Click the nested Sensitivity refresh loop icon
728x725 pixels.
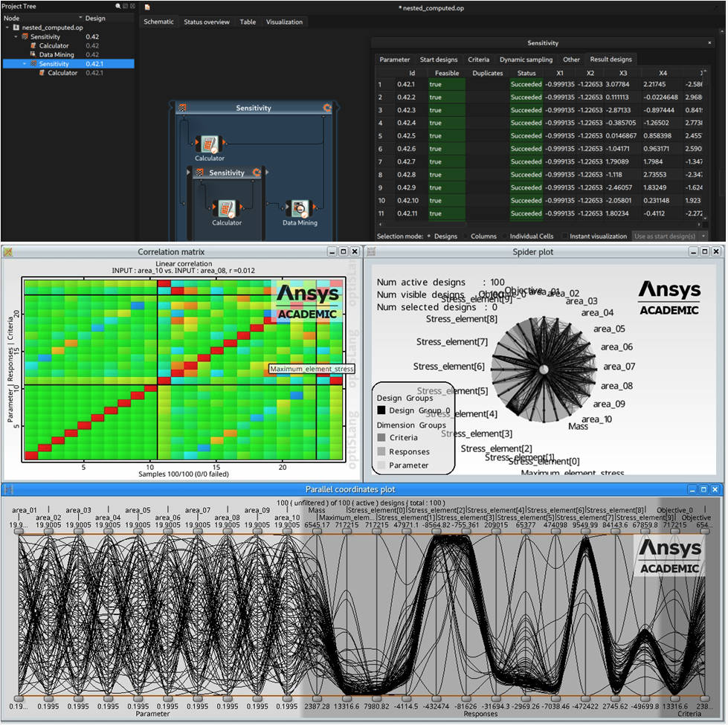click(x=257, y=173)
